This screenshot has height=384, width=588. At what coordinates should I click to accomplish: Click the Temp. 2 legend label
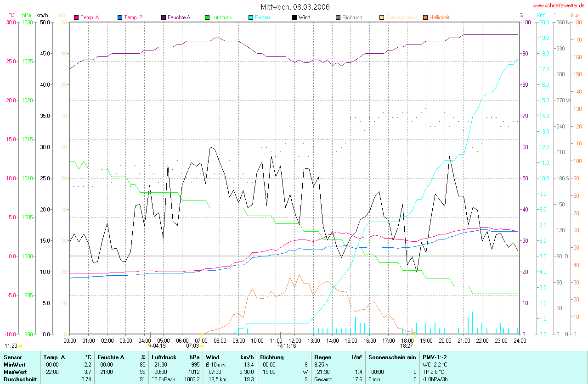[x=133, y=17]
